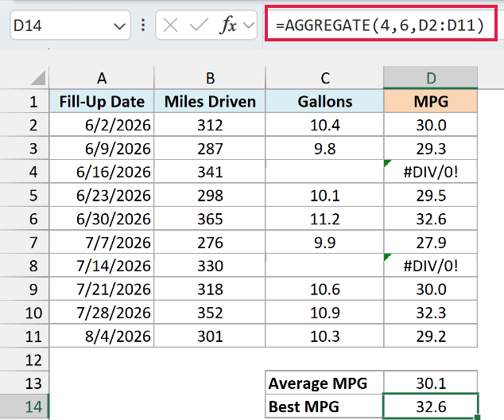Select column B header
The height and width of the screenshot is (420, 504).
point(210,78)
